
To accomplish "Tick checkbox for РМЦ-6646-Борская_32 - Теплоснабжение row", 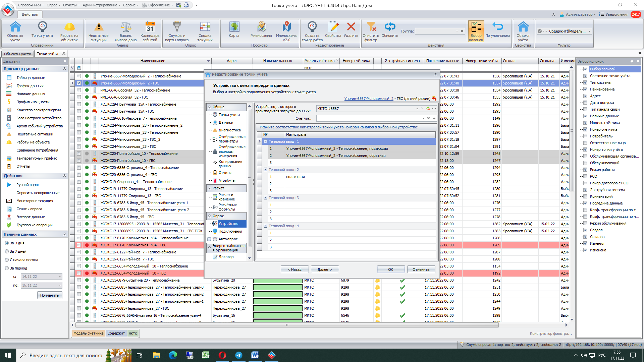I will coord(79,90).
